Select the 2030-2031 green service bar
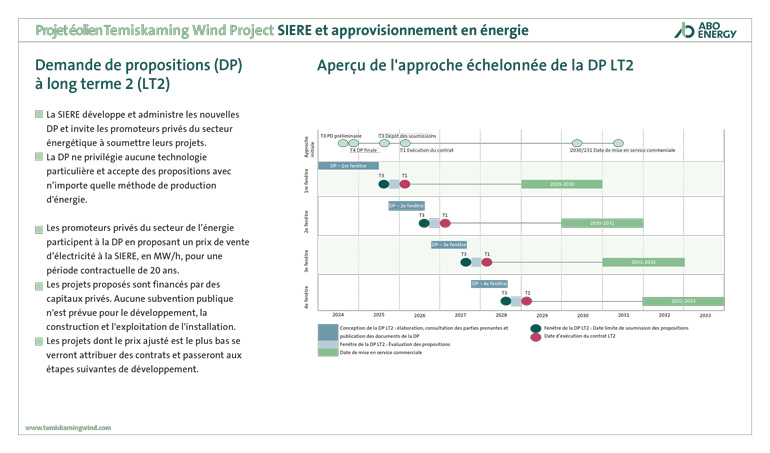Image resolution: width=770 pixels, height=453 pixels. [602, 223]
